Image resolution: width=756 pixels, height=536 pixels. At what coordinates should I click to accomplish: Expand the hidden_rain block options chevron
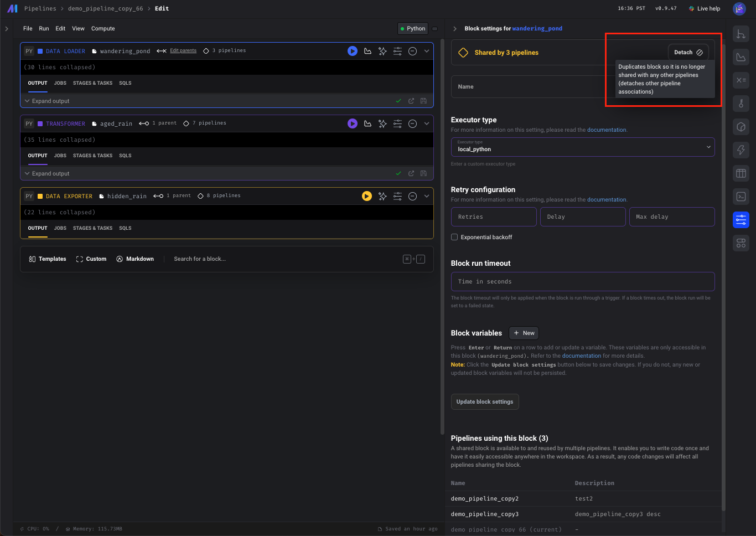point(427,196)
